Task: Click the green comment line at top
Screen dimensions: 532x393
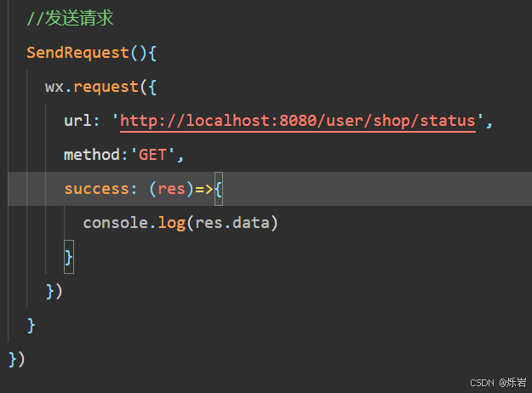Action: [x=70, y=18]
